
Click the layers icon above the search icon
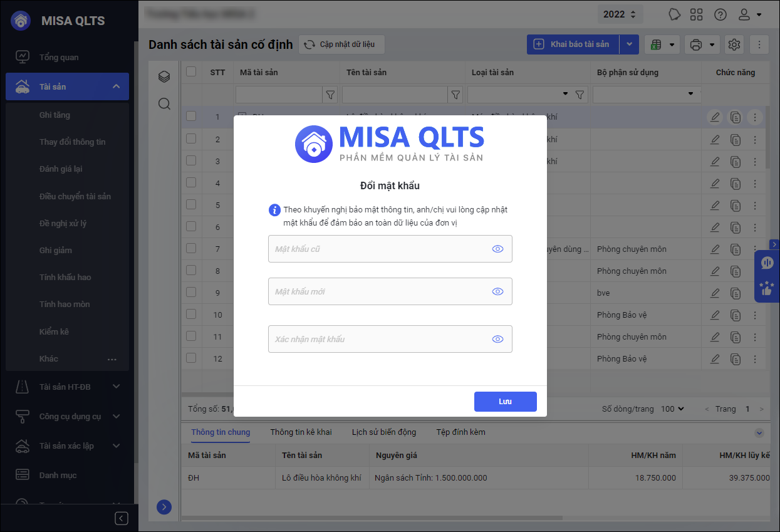point(164,76)
